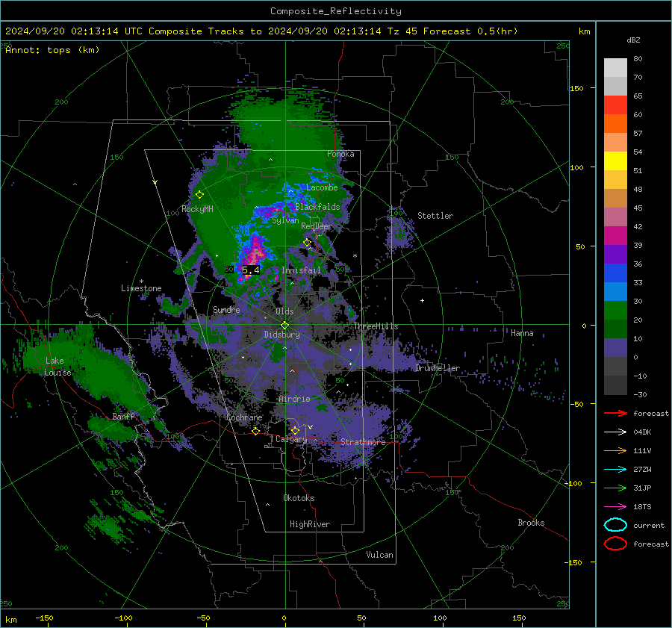Click the Lacombe town label

[322, 187]
